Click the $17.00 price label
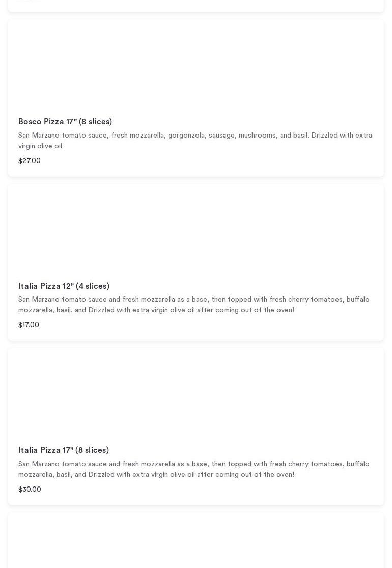 point(29,325)
